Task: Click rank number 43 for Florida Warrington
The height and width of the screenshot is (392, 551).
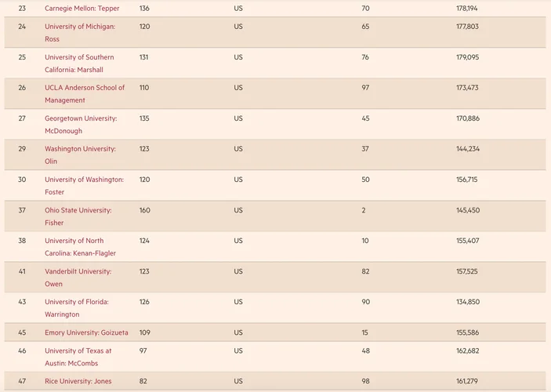Action: pos(22,302)
